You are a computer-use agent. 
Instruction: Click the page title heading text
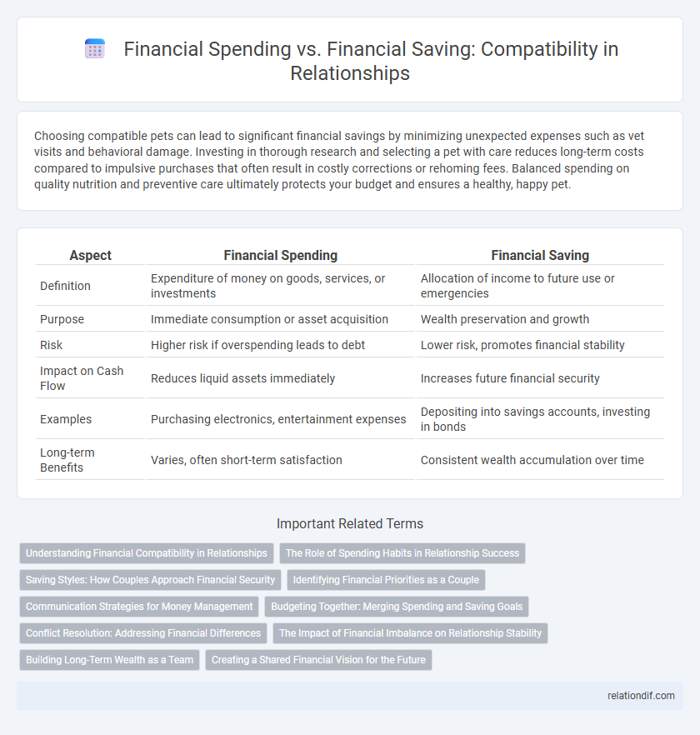pyautogui.click(x=371, y=61)
